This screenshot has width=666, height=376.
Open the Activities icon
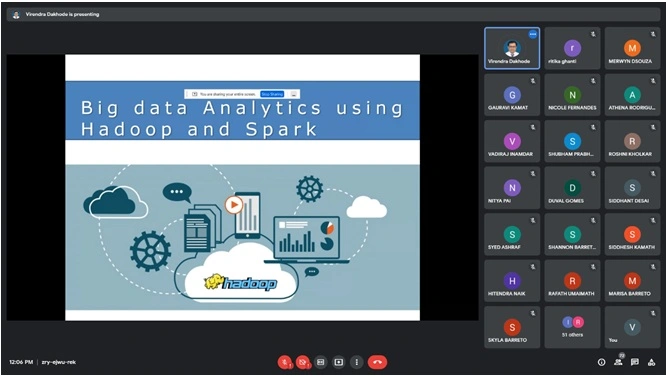coord(651,362)
